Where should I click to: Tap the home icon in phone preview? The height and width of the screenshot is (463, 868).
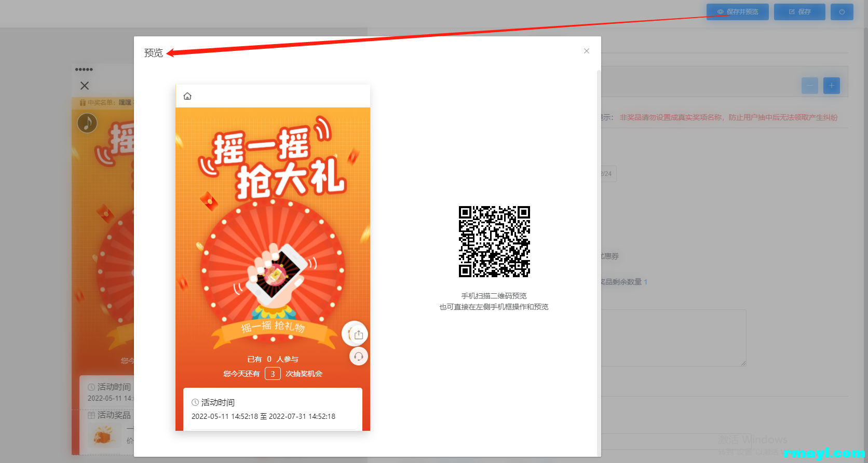tap(187, 96)
